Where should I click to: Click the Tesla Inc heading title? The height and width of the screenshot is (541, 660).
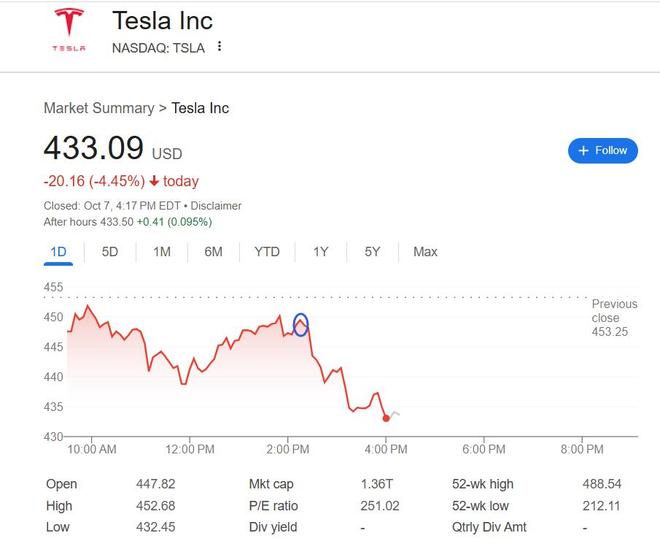162,20
